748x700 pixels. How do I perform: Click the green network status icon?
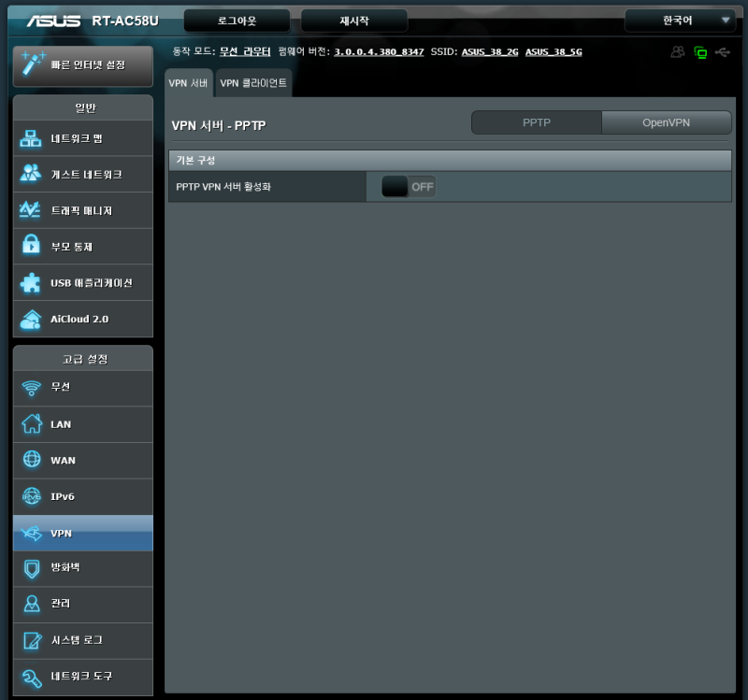click(x=700, y=52)
